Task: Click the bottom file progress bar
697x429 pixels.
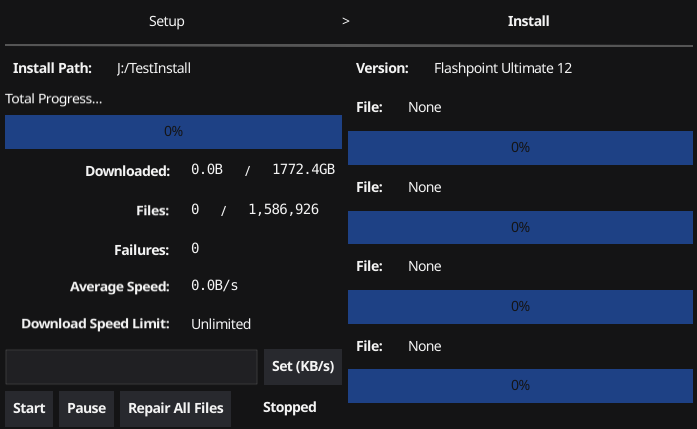Action: point(520,385)
